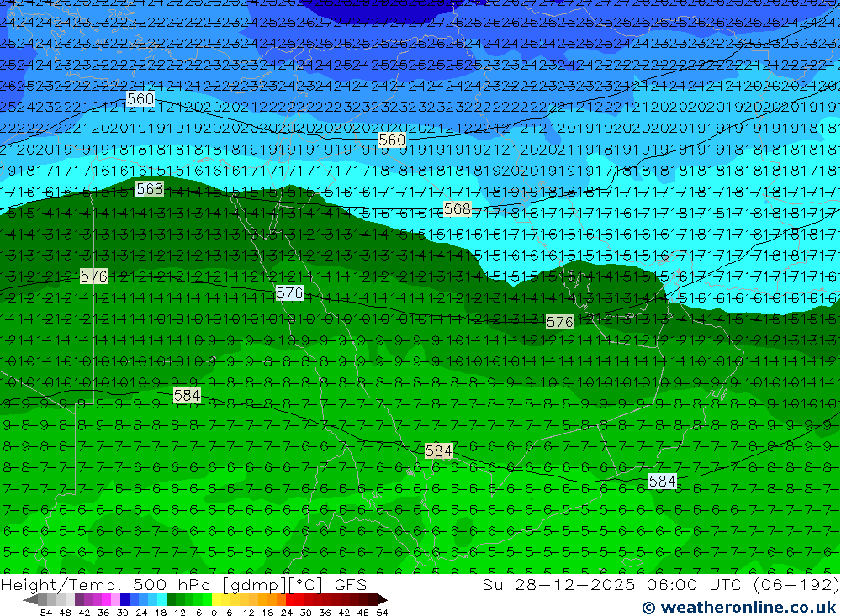Select the 568 contour label right of center
841x616 pixels.
(x=458, y=208)
